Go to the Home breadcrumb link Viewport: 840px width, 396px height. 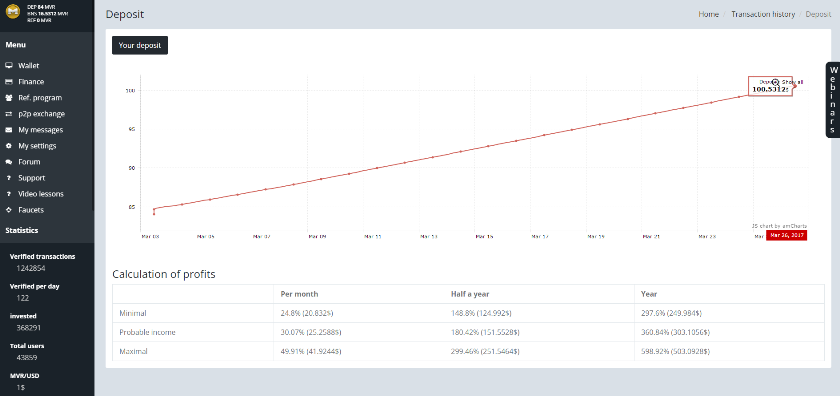tap(708, 14)
